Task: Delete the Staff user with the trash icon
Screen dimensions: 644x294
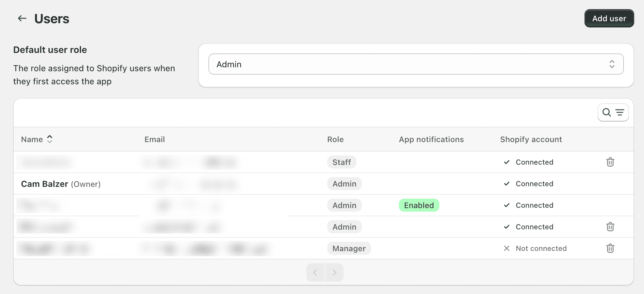Action: click(x=611, y=162)
